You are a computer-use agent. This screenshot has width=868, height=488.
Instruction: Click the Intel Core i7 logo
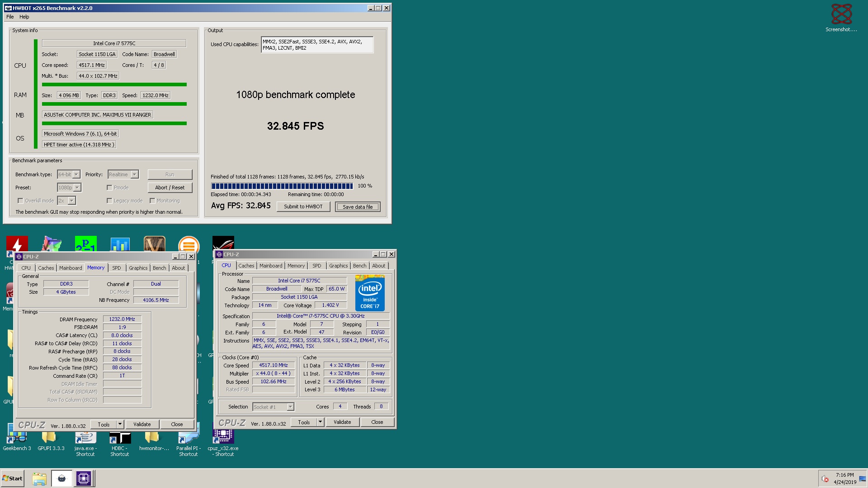(x=370, y=293)
